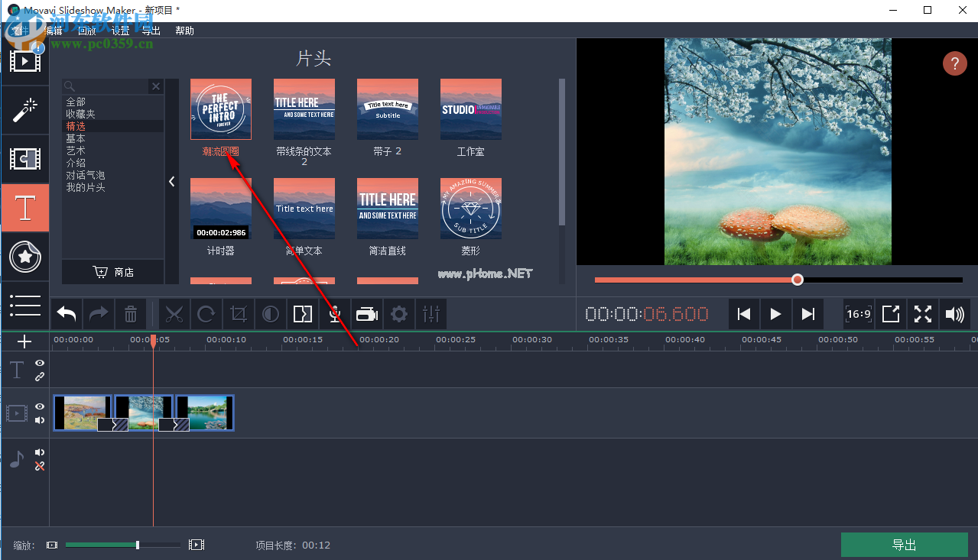Mute the audio track speaker toggle

click(39, 452)
